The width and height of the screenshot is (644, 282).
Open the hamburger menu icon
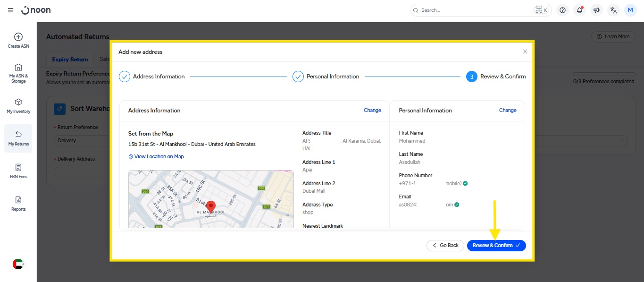[10, 10]
